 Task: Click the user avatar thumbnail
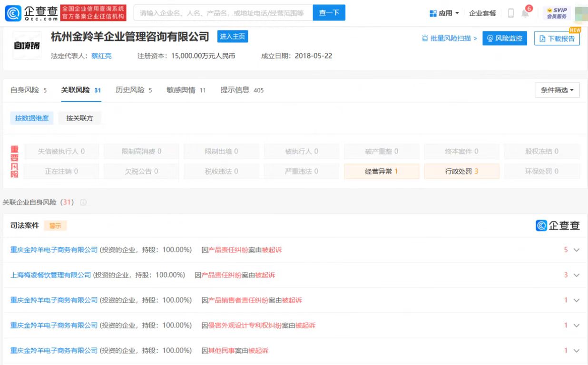pyautogui.click(x=581, y=14)
